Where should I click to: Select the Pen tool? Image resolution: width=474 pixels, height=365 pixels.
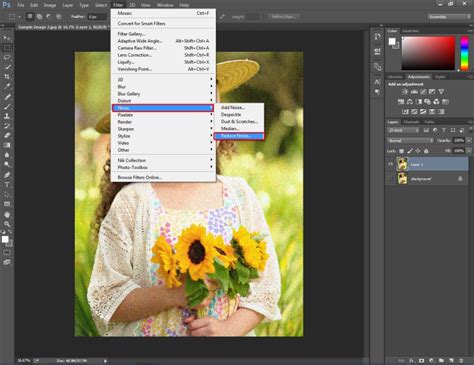tap(7, 175)
